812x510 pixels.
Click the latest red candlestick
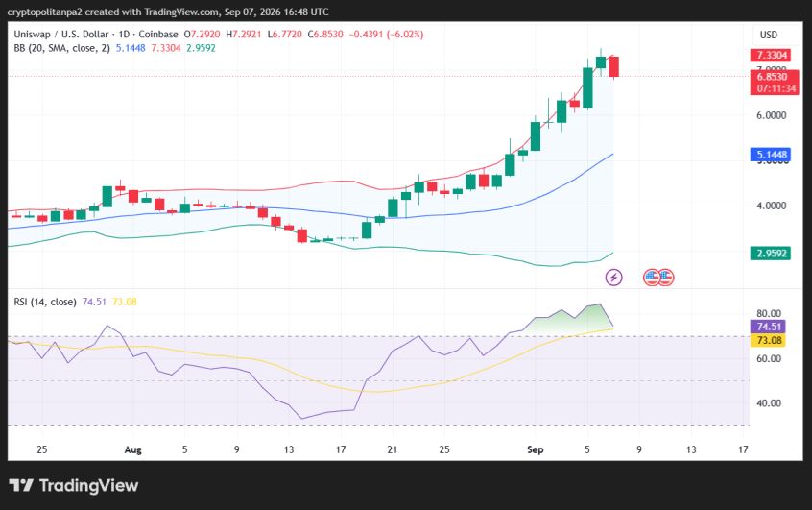[613, 66]
